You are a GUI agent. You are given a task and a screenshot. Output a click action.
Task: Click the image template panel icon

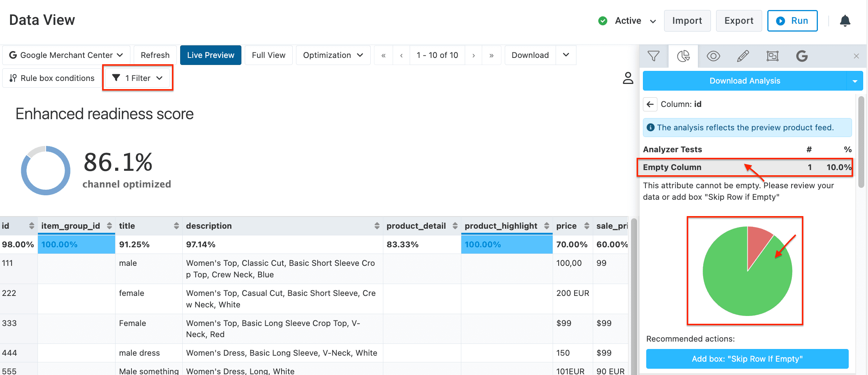point(773,56)
